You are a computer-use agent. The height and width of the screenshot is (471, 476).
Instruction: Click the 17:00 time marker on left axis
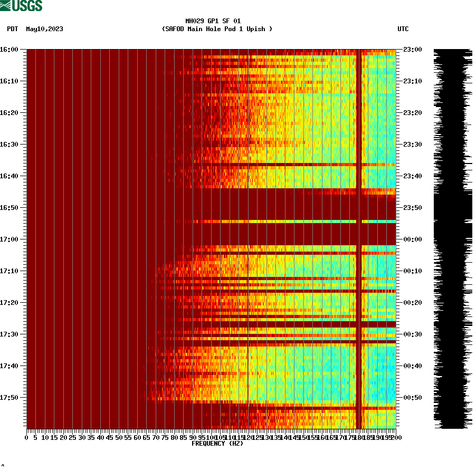point(9,239)
